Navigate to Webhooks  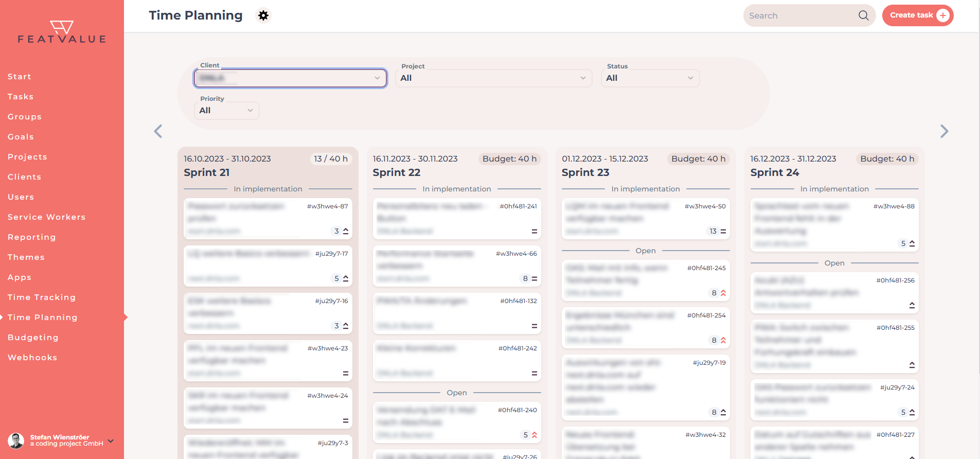[x=32, y=358]
